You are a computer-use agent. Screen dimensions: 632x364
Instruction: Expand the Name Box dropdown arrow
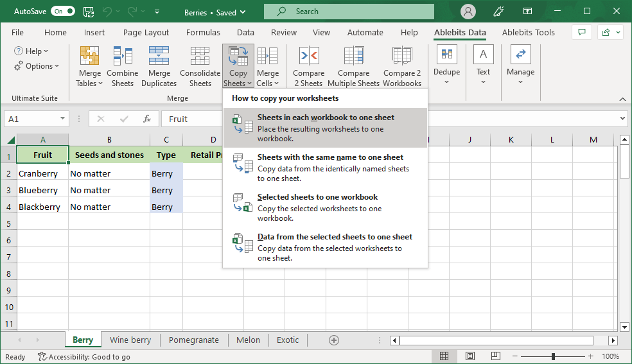point(62,119)
